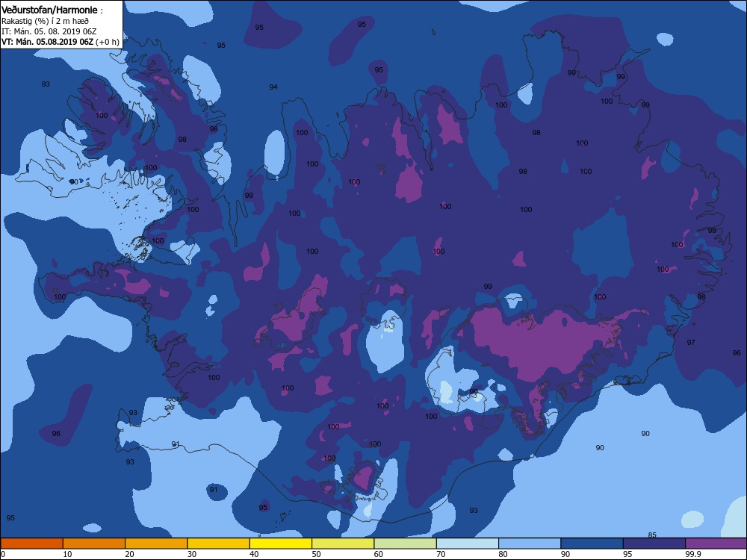This screenshot has height=560, width=747.
Task: Click the purple above-99.9 legend swatch
Action: (716, 544)
